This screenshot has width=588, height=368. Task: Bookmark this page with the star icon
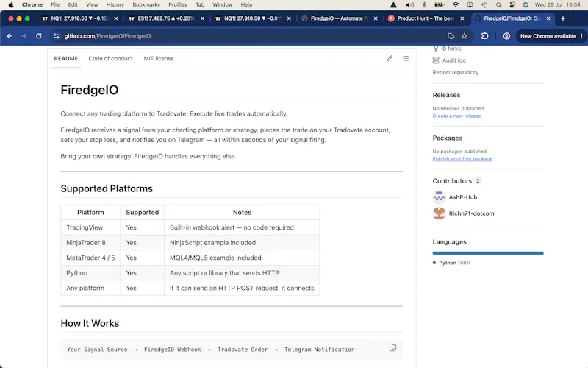(x=465, y=36)
